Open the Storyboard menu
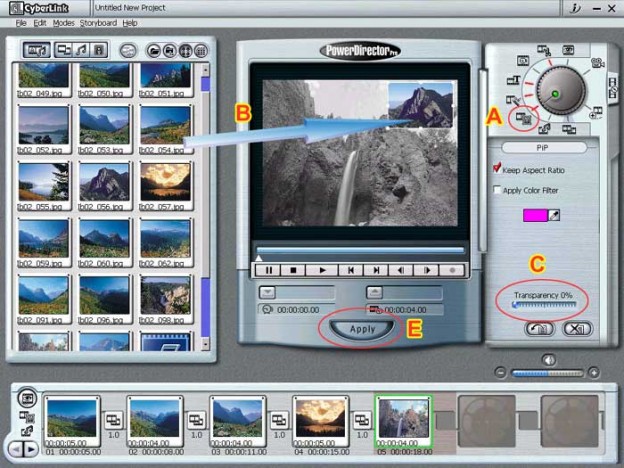This screenshot has height=468, width=624. pyautogui.click(x=98, y=23)
